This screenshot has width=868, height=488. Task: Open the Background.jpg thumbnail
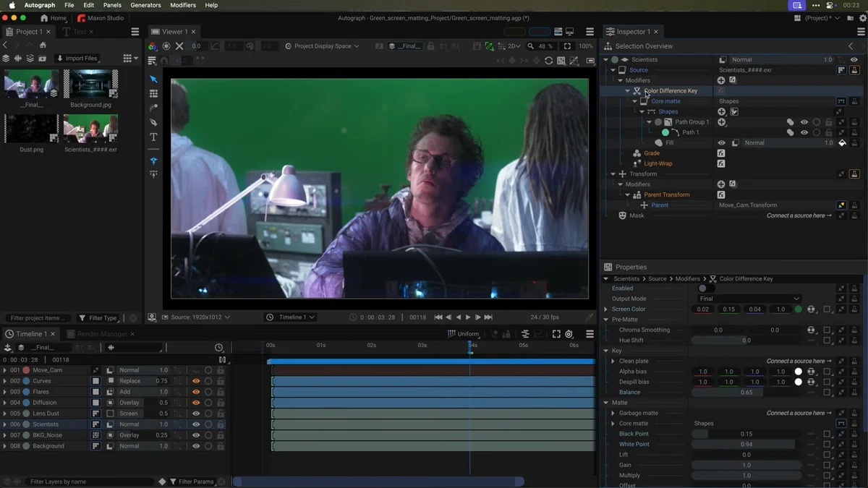[90, 84]
